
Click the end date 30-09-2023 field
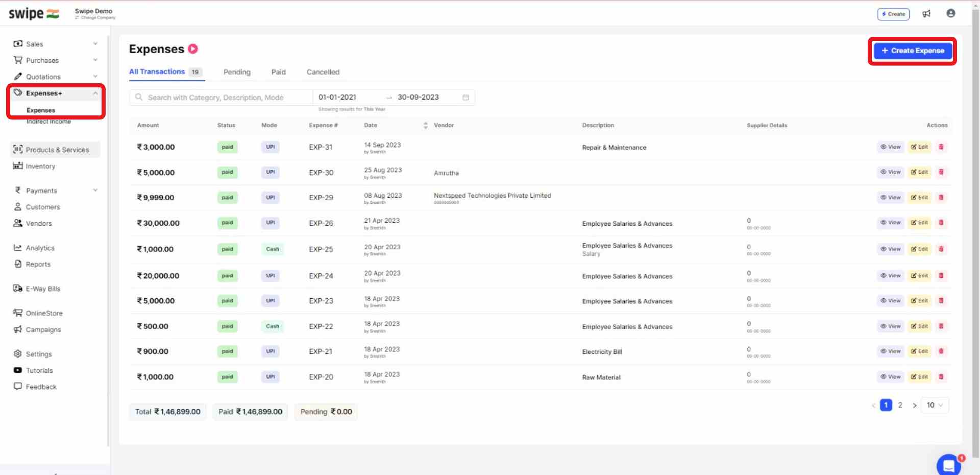point(418,97)
